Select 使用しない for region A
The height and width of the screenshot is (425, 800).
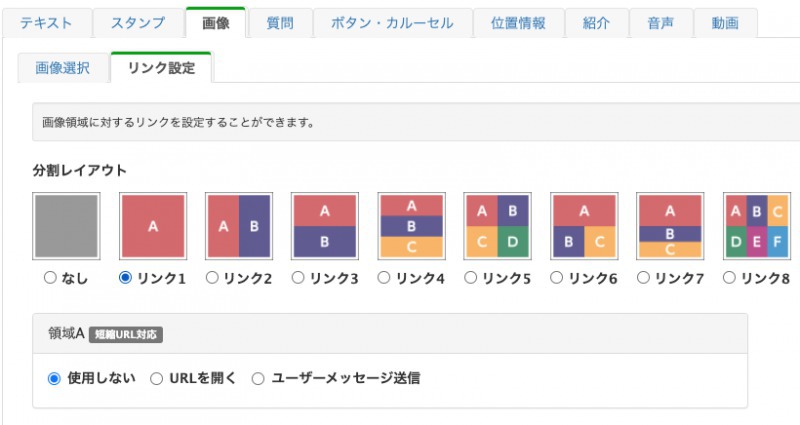point(55,379)
